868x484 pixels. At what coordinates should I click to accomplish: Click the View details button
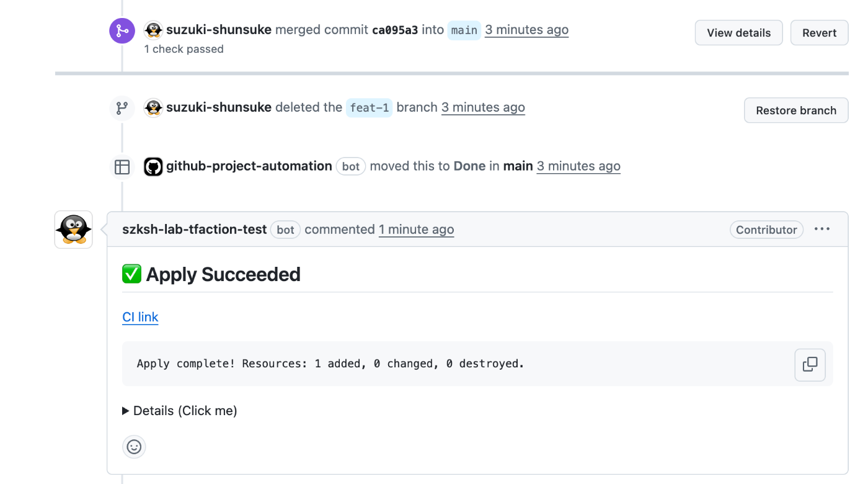(x=738, y=33)
